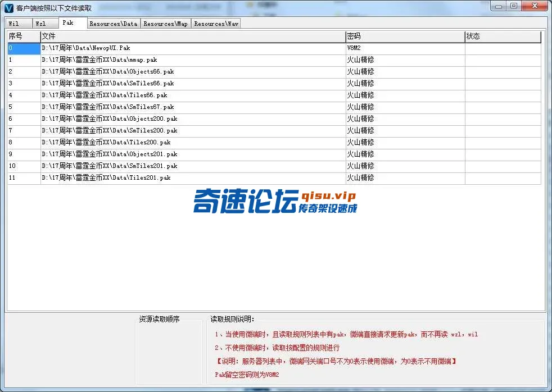Click the app V icon in title bar
This screenshot has width=552, height=392.
click(8, 8)
